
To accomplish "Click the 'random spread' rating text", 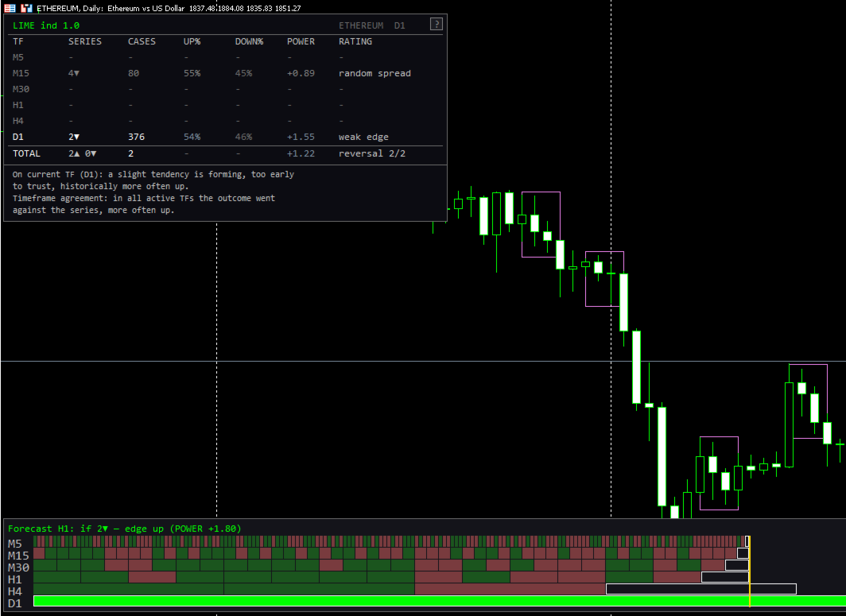I will coord(374,73).
